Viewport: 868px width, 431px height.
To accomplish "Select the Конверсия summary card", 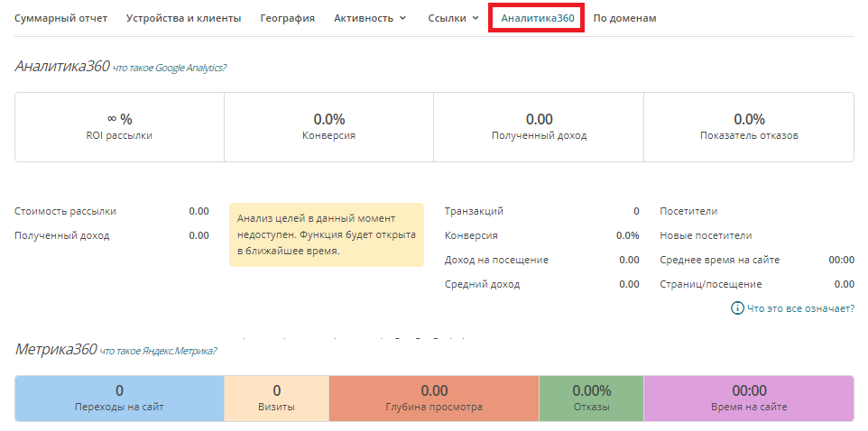I will 328,127.
